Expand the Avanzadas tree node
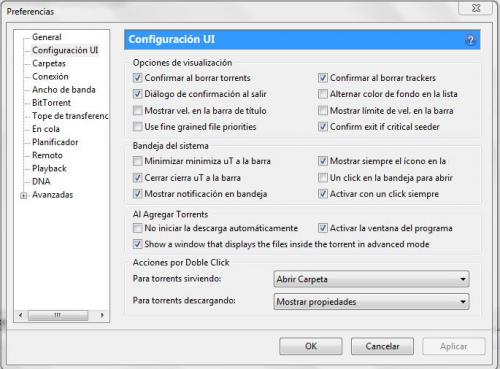The width and height of the screenshot is (500, 369). tap(24, 196)
